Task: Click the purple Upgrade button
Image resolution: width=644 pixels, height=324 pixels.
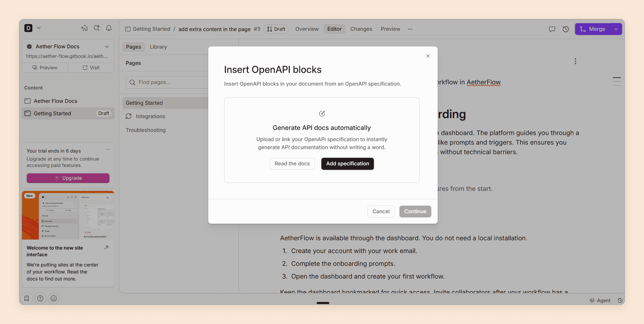Action: point(68,178)
